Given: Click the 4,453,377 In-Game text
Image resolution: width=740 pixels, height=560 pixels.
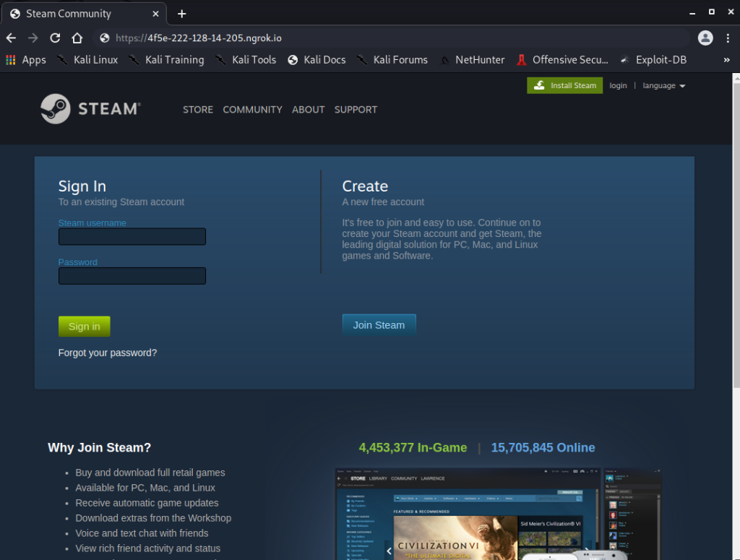Looking at the screenshot, I should (413, 448).
